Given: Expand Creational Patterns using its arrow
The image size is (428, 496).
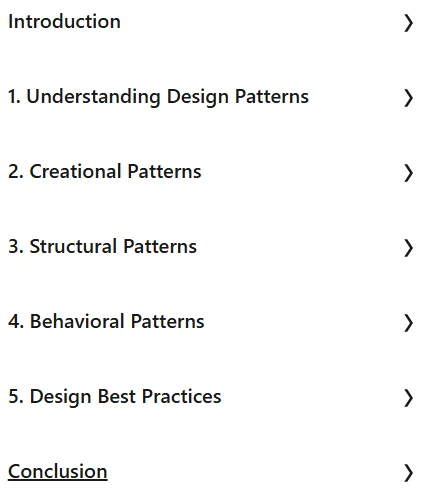Looking at the screenshot, I should pos(408,173).
